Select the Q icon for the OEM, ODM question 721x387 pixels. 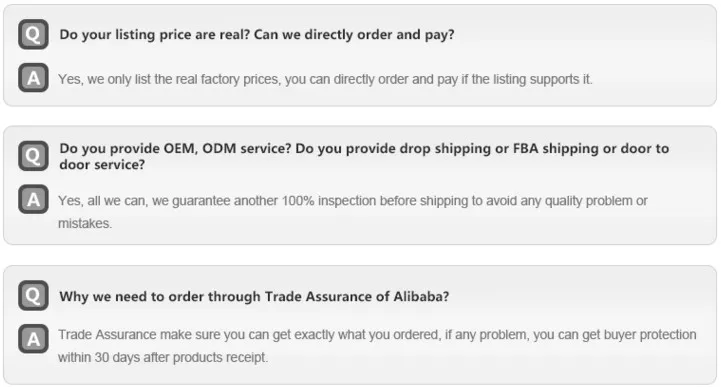[x=33, y=156]
